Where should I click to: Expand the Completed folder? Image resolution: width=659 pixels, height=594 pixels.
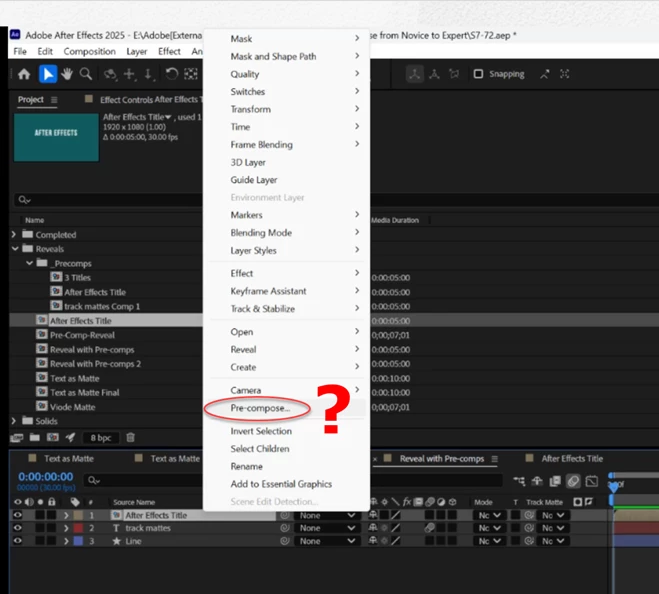(14, 235)
